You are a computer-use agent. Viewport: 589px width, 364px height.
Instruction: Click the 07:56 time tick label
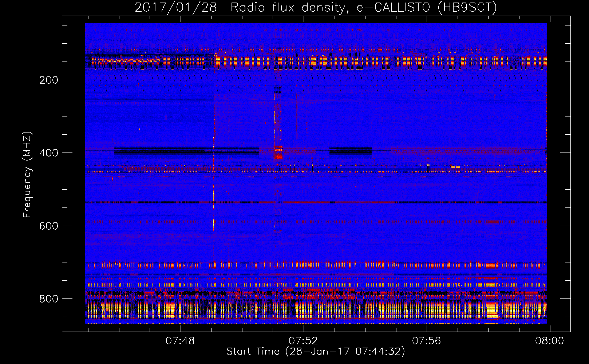426,341
